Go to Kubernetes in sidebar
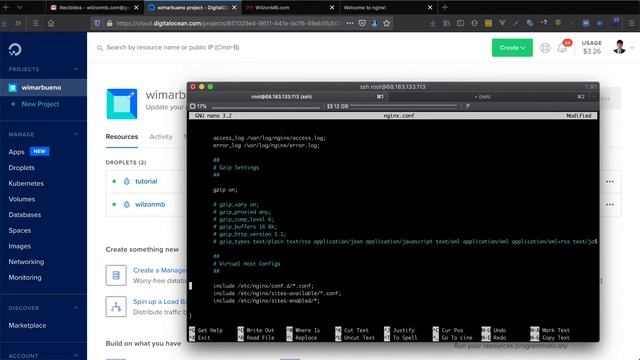Screen dimensions: 640x360 tap(26, 183)
